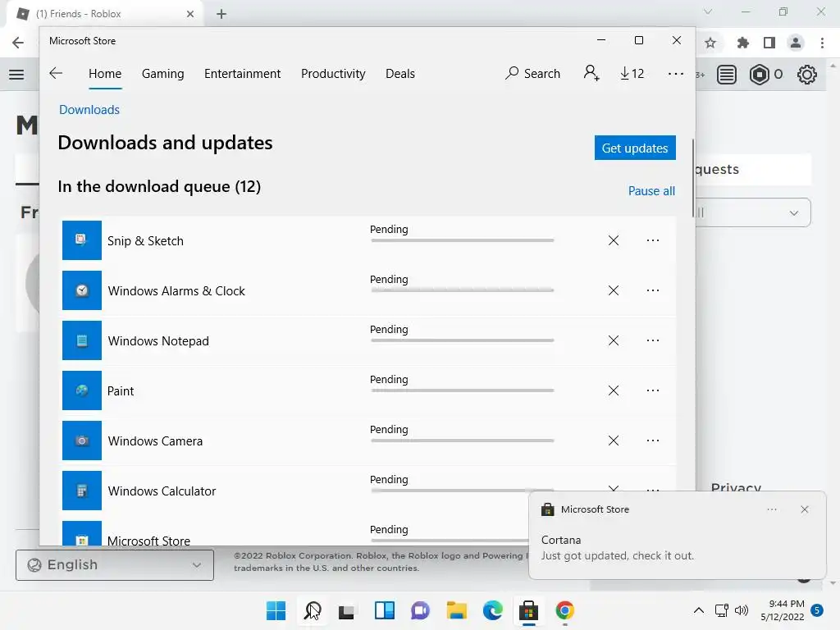Open the Roblox settings gear
Image resolution: width=840 pixels, height=630 pixels.
(x=806, y=75)
